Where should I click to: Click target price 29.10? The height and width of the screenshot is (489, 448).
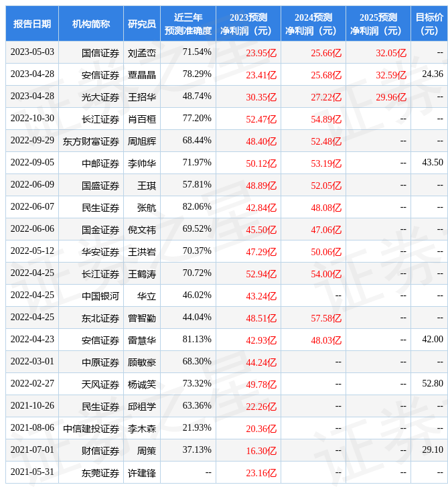tap(433, 450)
